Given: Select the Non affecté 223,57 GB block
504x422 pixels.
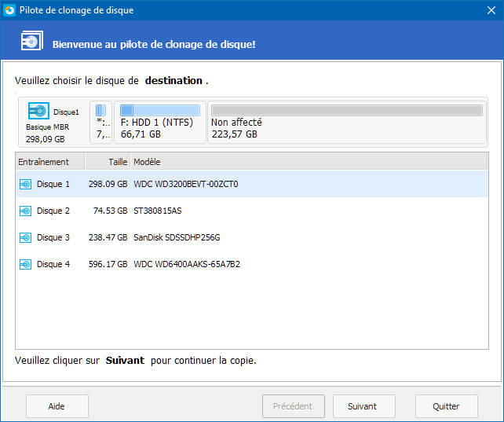Looking at the screenshot, I should (347, 123).
